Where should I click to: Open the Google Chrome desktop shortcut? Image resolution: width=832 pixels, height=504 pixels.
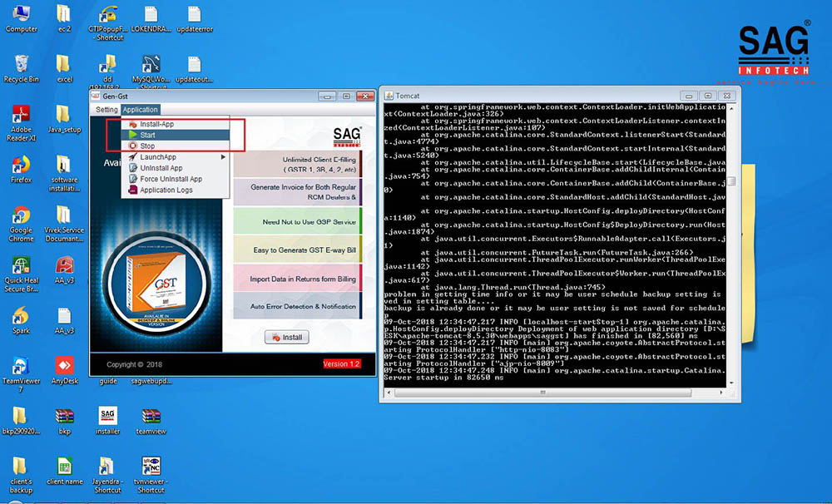click(x=21, y=216)
